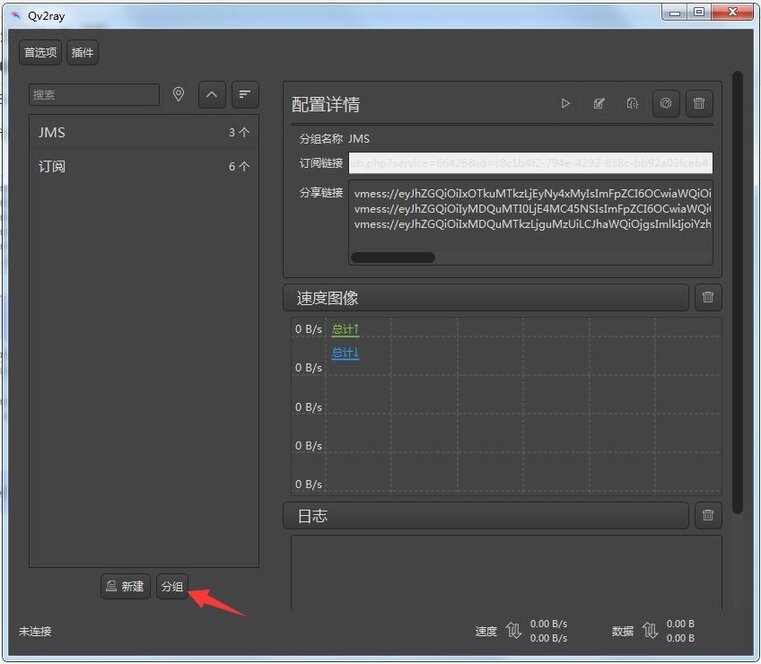Click the 6 个 count for 订阅

pyautogui.click(x=239, y=166)
